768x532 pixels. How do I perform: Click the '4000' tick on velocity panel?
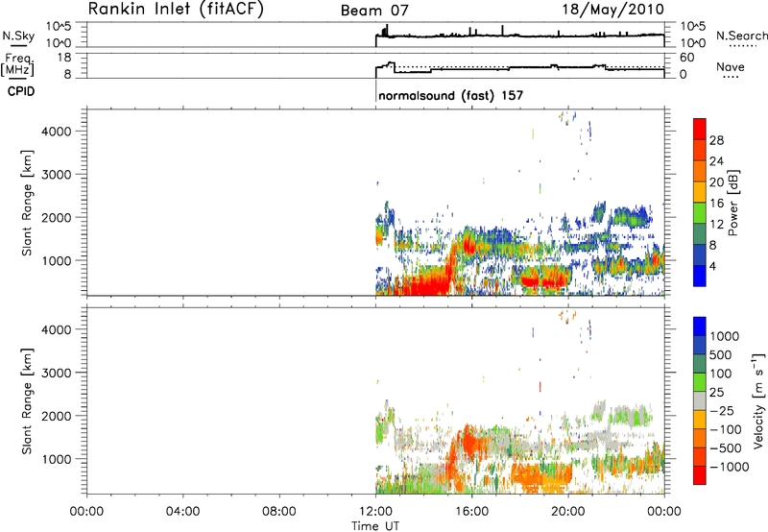click(57, 329)
